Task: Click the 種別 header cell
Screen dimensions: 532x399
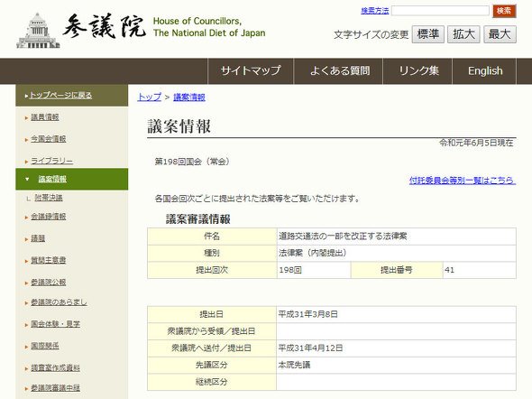Action: 212,253
